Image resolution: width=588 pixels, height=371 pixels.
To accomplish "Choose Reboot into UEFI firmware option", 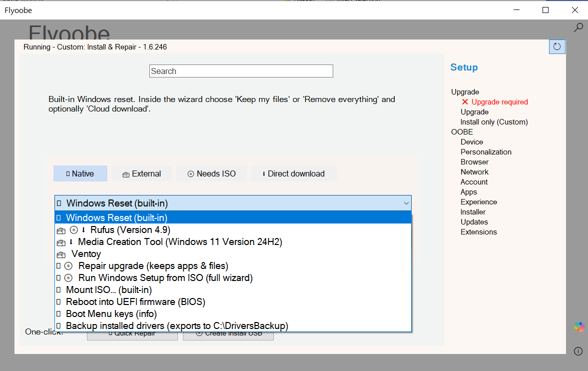I will [x=135, y=302].
